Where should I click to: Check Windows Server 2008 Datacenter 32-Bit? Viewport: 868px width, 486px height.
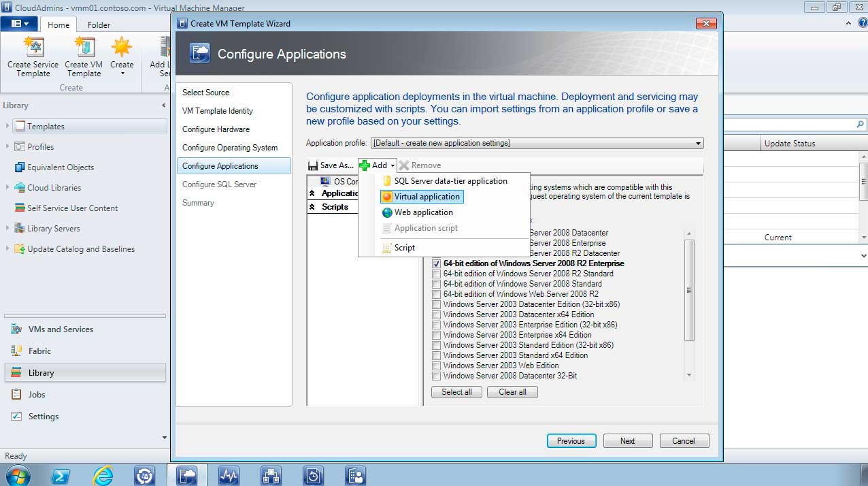(x=437, y=376)
